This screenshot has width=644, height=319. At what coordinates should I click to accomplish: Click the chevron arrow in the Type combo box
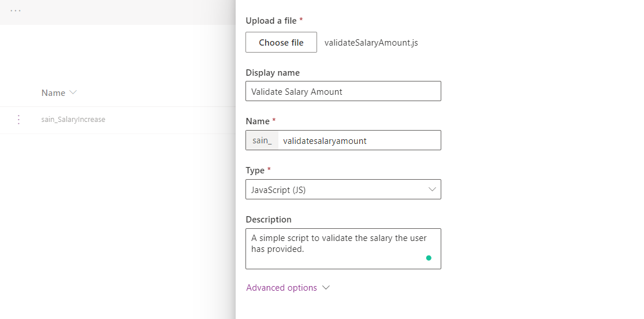[x=432, y=190]
